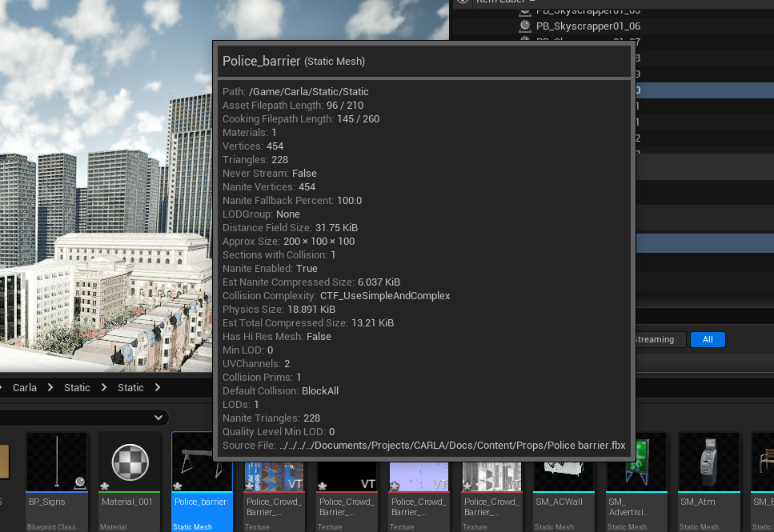Select the Material_001 sphere thumbnail
Viewport: 774px width, 532px height.
(x=130, y=462)
